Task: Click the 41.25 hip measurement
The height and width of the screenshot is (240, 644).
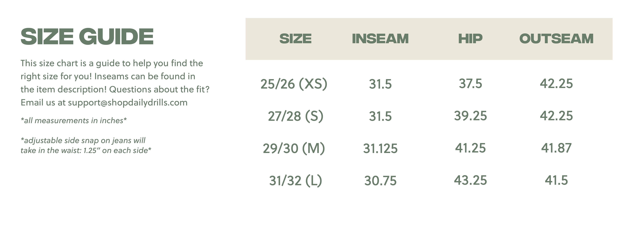Action: pos(470,148)
